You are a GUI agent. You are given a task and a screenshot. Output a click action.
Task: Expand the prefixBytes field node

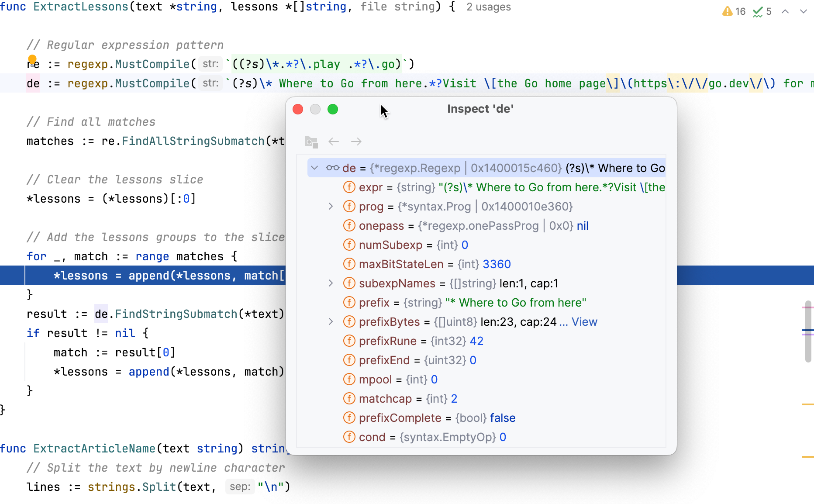tap(331, 321)
